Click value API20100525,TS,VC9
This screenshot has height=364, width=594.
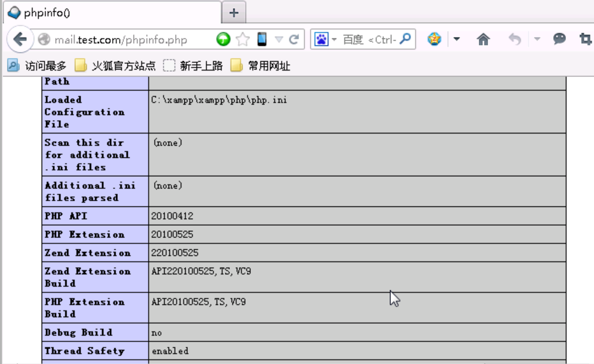(x=198, y=302)
